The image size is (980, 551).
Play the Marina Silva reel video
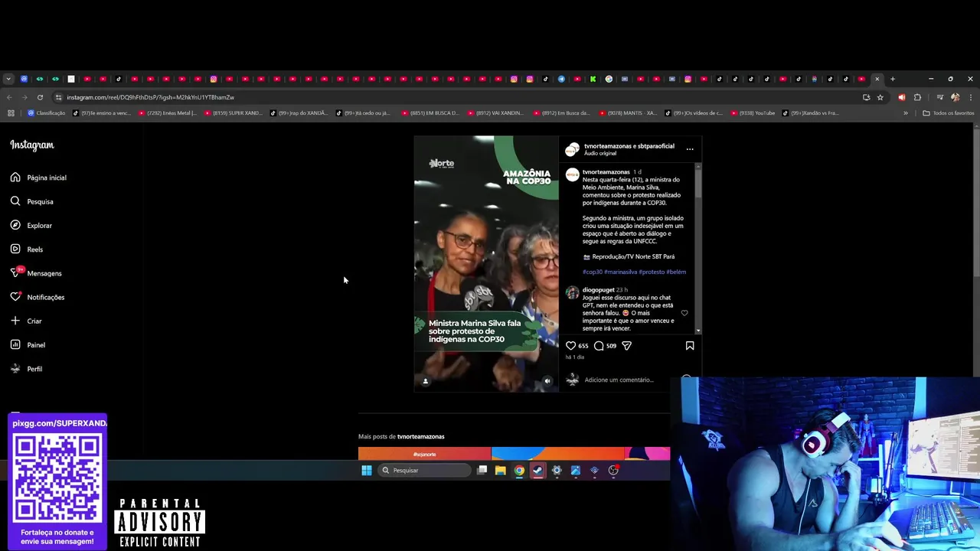(486, 264)
